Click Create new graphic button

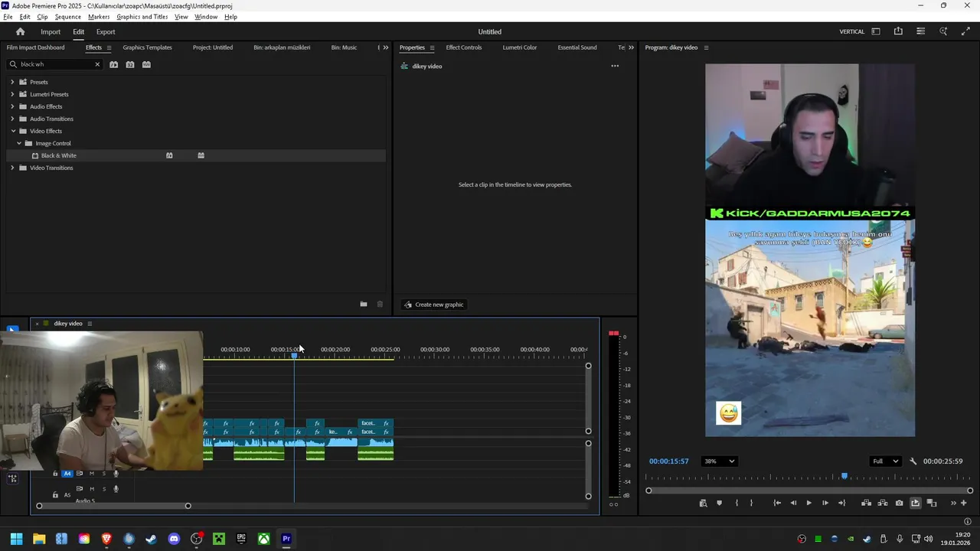[x=433, y=305]
